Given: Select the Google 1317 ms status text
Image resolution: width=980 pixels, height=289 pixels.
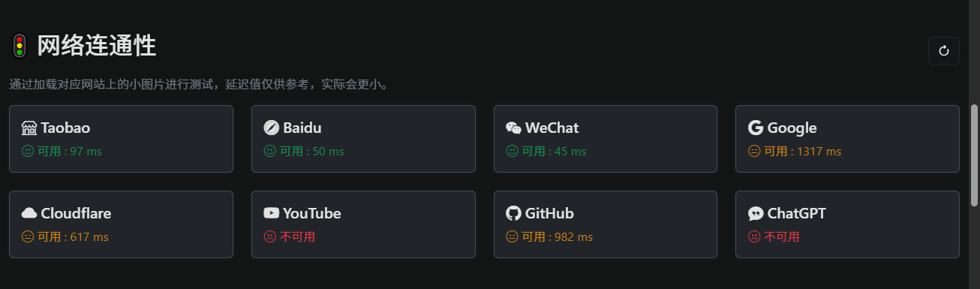Looking at the screenshot, I should click(x=803, y=151).
